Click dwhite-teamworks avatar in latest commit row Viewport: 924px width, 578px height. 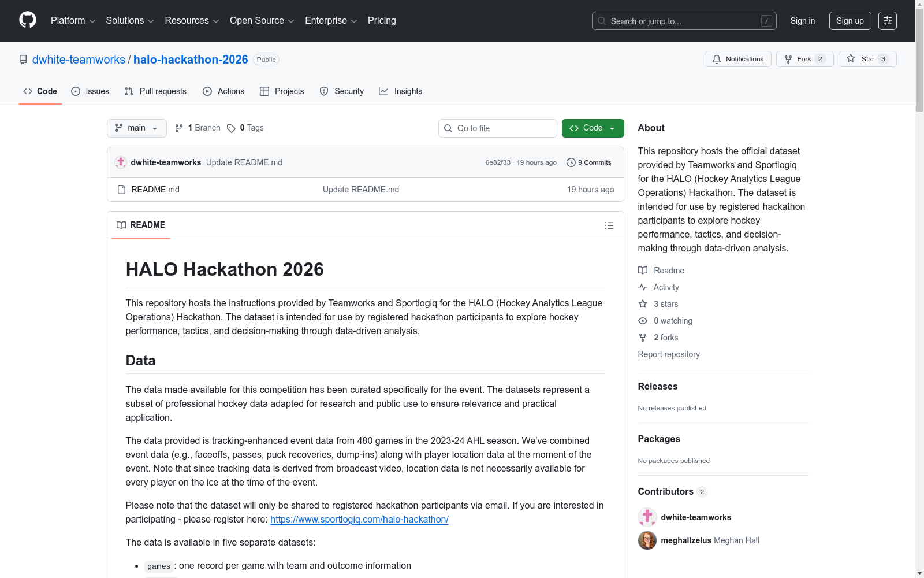121,162
